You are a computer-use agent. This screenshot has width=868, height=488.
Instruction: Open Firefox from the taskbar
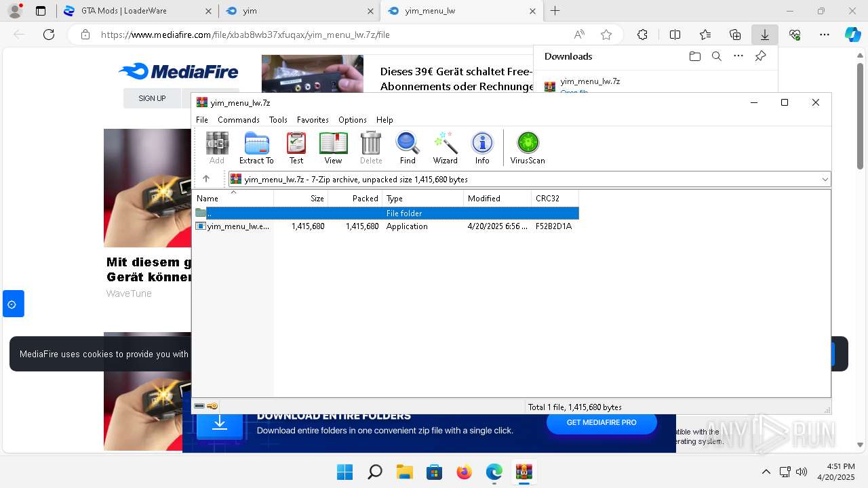point(464,472)
